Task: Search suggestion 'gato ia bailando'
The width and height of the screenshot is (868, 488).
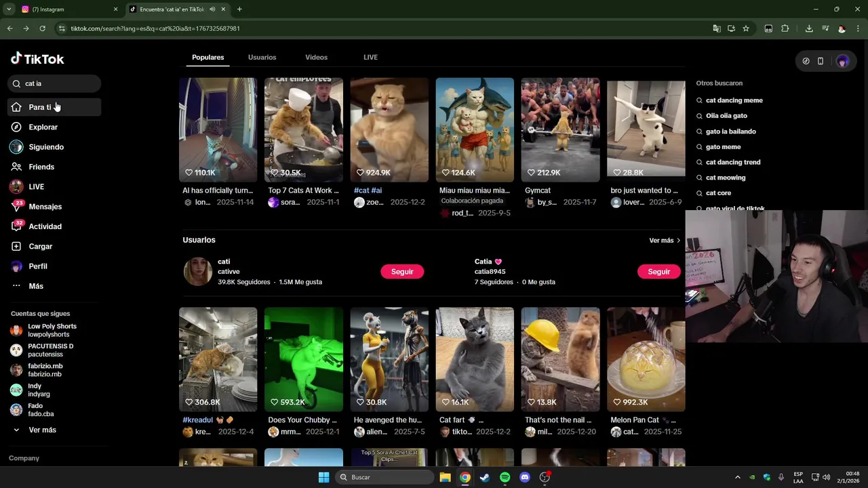Action: pos(730,131)
